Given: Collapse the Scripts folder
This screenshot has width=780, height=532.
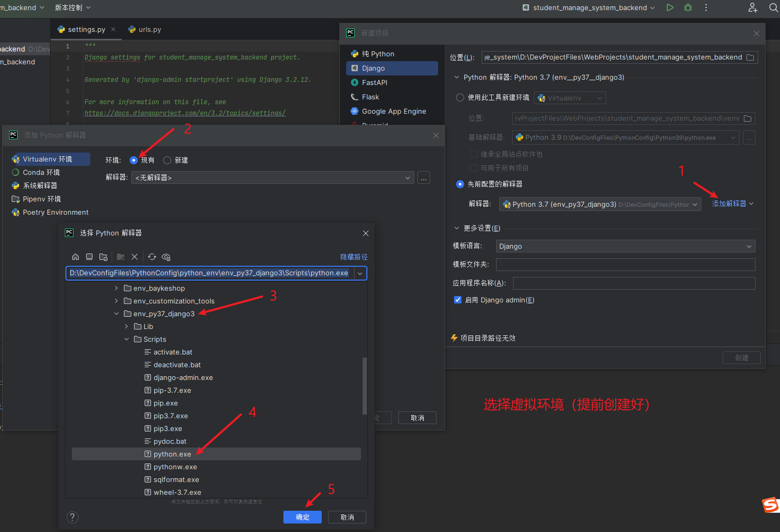Looking at the screenshot, I should tap(127, 339).
